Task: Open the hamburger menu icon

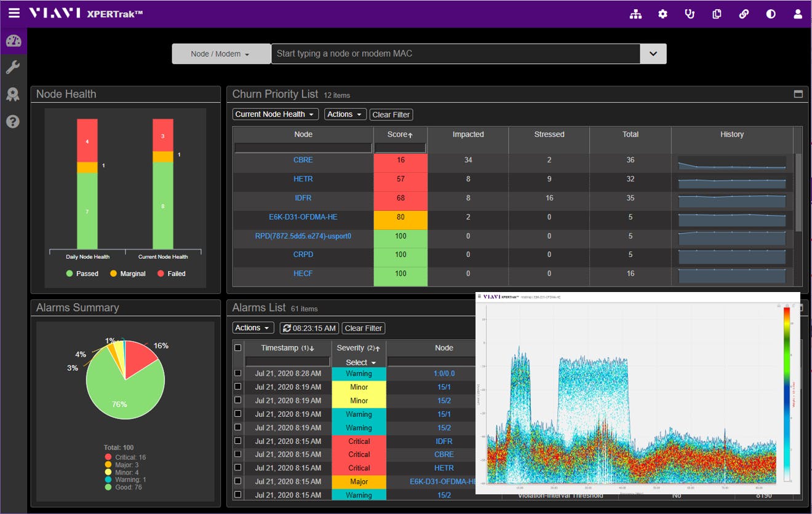Action: point(14,13)
